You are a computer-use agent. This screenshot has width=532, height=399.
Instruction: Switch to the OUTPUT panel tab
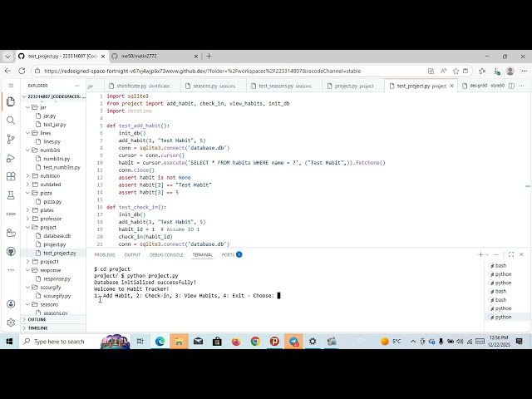point(132,254)
